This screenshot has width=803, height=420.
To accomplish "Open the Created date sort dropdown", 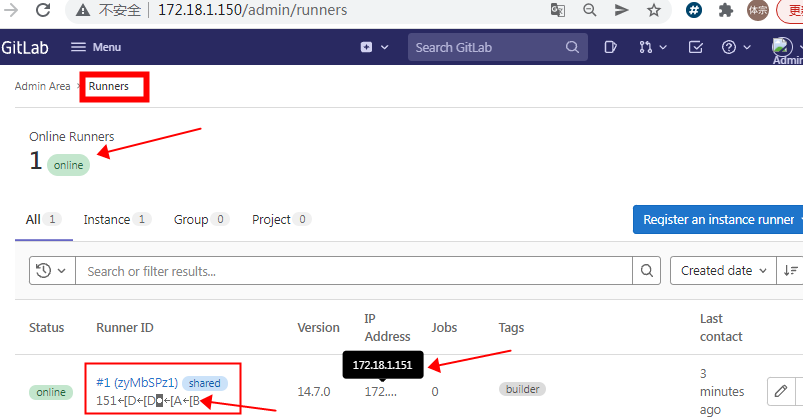I will 724,270.
